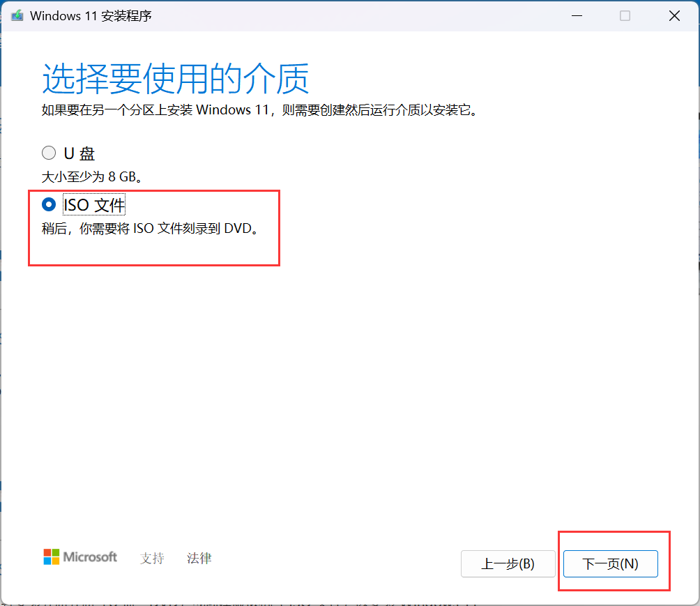Image resolution: width=700 pixels, height=606 pixels.
Task: Click the window title Windows 11 安装程序
Action: coord(91,16)
